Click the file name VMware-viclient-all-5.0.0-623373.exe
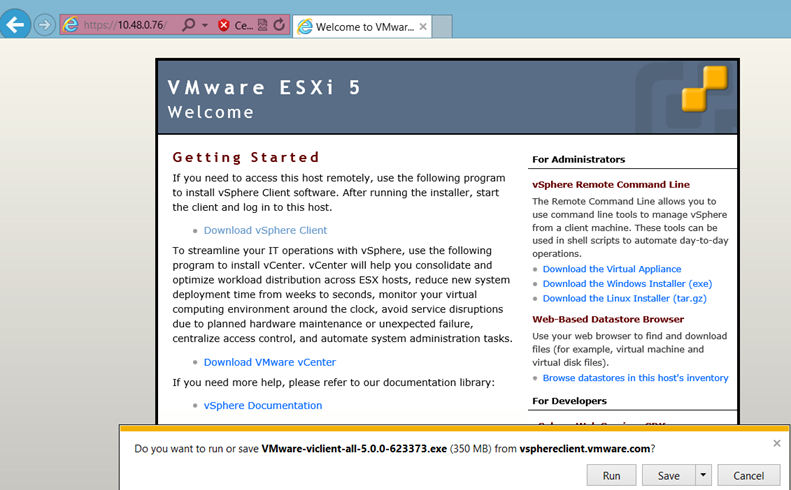 (354, 449)
